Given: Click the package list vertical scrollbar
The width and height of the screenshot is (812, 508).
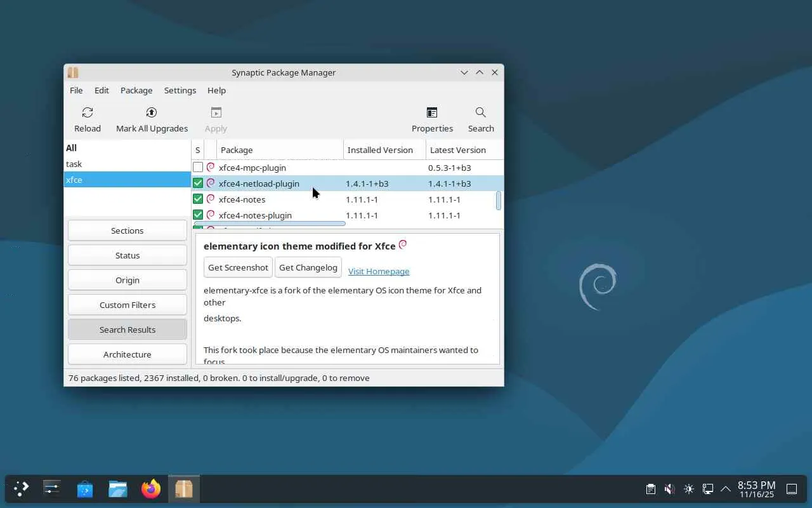Looking at the screenshot, I should (499, 201).
